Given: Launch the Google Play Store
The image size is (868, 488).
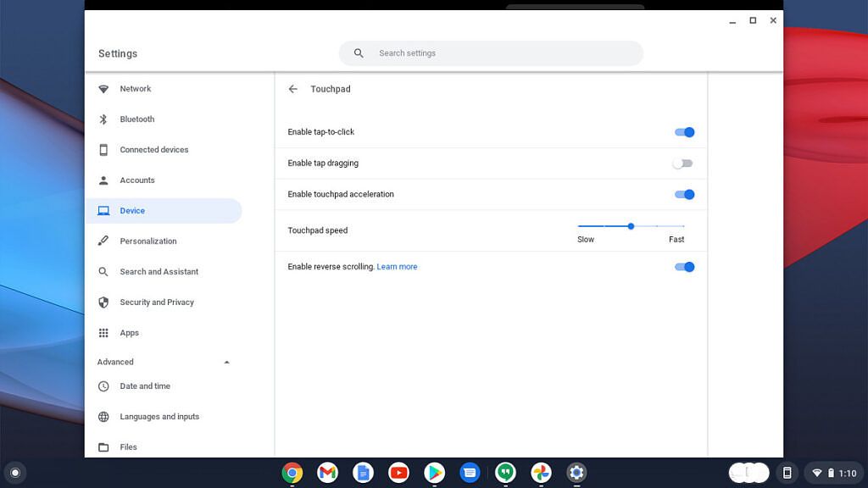Looking at the screenshot, I should pos(435,472).
